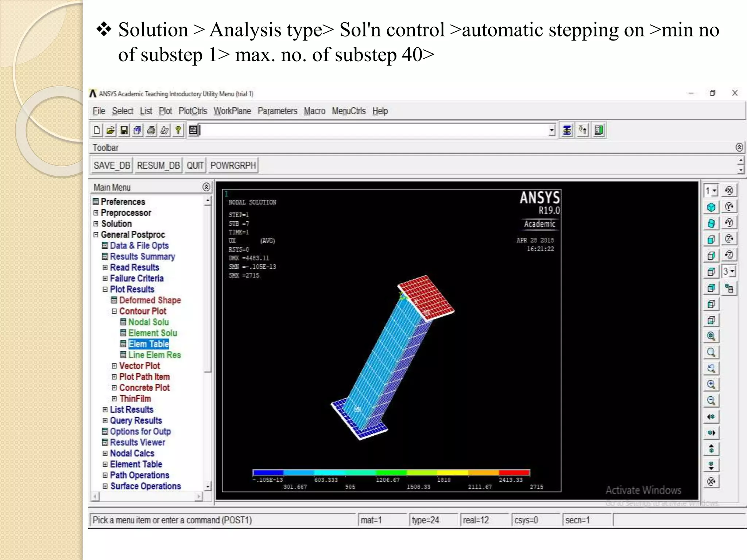Click the RESUM_DB button

(x=158, y=166)
